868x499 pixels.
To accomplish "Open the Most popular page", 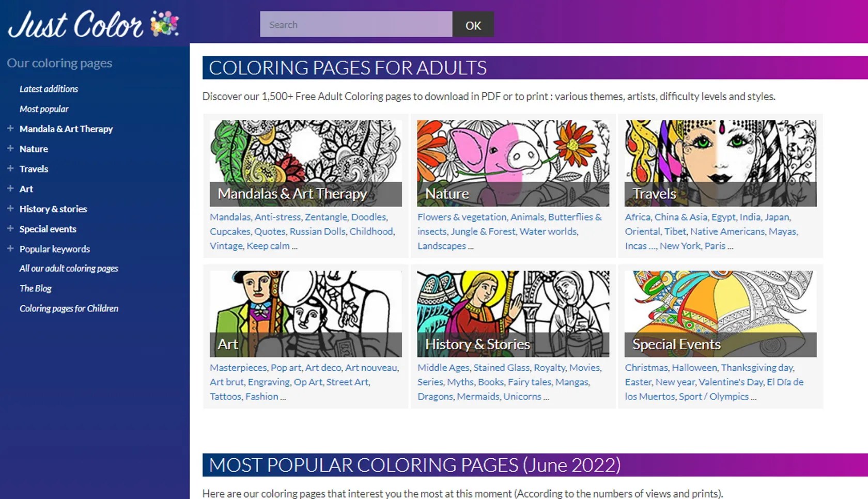I will click(x=43, y=109).
